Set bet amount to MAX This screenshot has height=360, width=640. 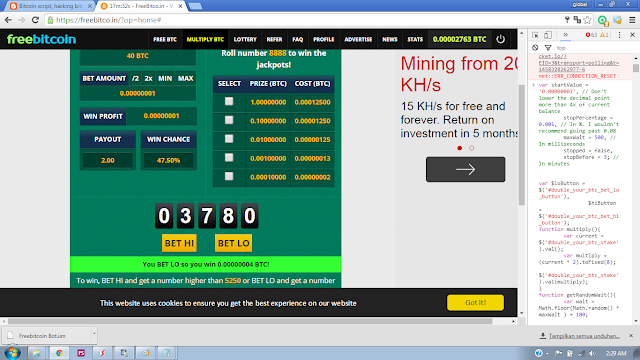pyautogui.click(x=186, y=78)
